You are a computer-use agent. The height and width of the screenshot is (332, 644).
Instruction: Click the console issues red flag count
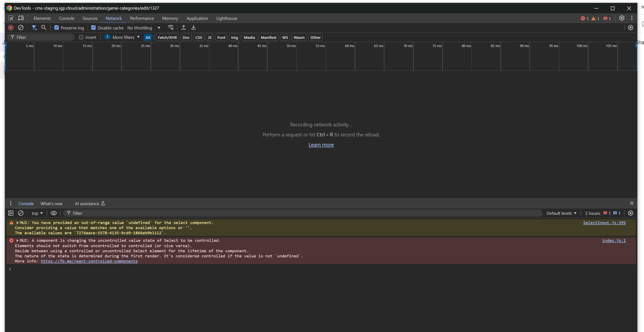pos(607,213)
